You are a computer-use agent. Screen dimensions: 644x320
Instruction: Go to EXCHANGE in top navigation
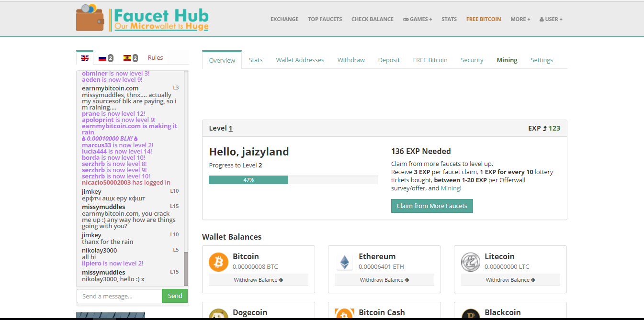[284, 19]
